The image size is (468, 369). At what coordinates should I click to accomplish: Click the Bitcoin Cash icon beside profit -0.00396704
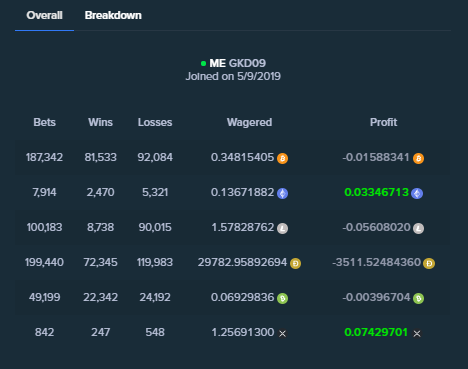[x=418, y=298]
